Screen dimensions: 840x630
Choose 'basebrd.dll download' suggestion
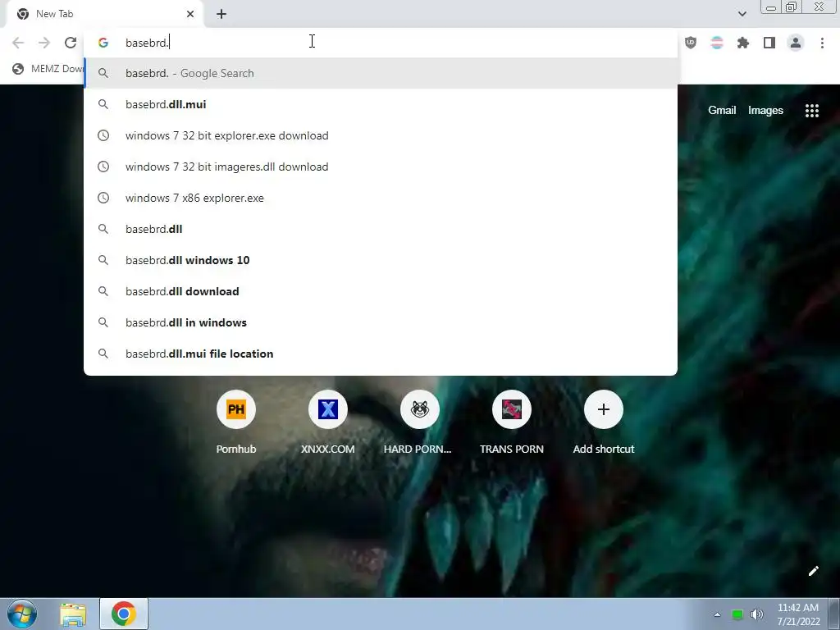381,291
